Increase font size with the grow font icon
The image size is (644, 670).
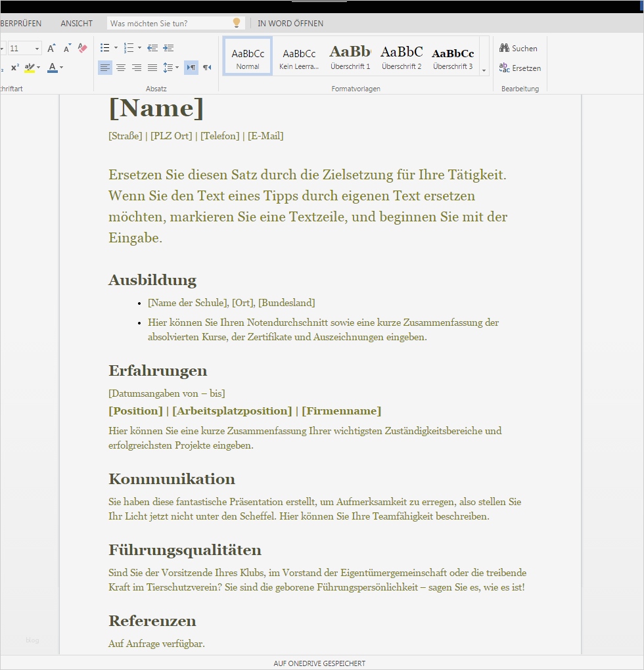click(51, 49)
